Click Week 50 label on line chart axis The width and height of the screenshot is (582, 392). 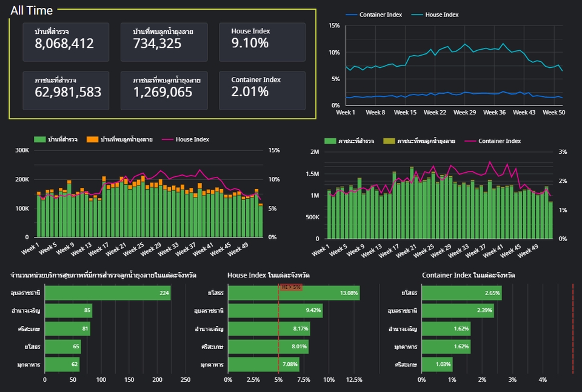click(x=554, y=112)
